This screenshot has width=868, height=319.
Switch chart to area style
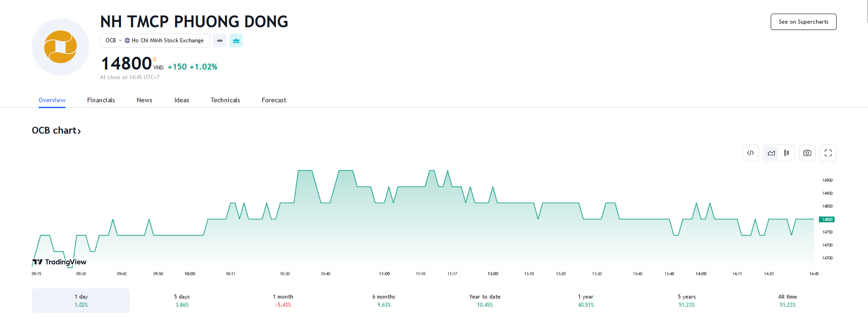tap(771, 153)
